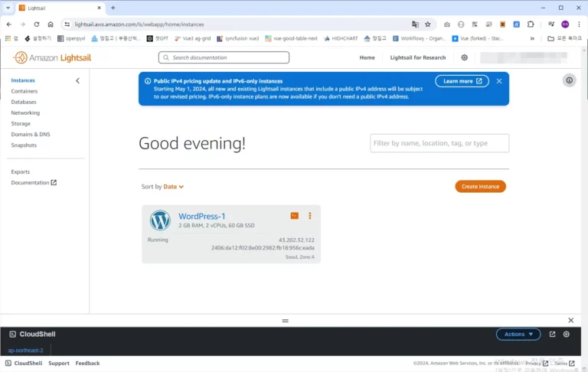Open the Terms footer link
The height and width of the screenshot is (372, 588).
564,363
